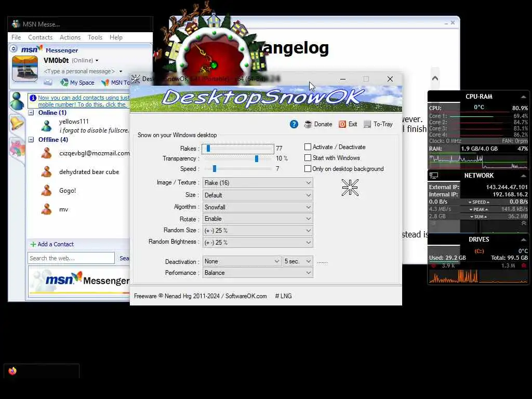This screenshot has width=532, height=399.
Task: Collapse the Online (1) group
Action: [x=31, y=113]
